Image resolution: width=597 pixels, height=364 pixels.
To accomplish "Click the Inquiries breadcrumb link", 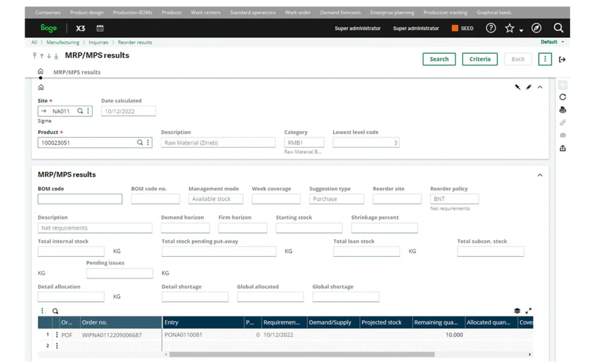I will click(x=99, y=43).
